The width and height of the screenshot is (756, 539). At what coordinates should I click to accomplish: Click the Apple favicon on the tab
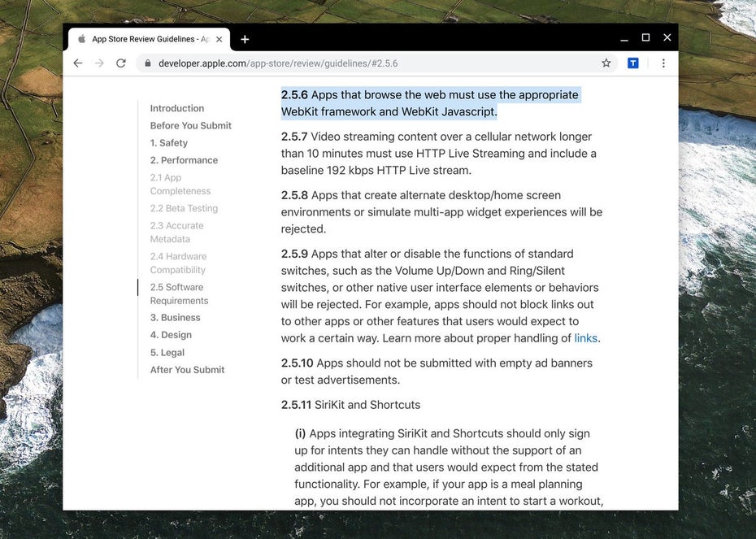pos(82,38)
